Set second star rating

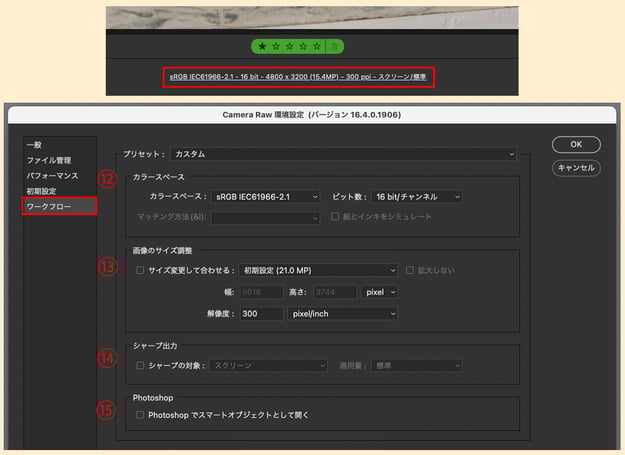click(276, 47)
